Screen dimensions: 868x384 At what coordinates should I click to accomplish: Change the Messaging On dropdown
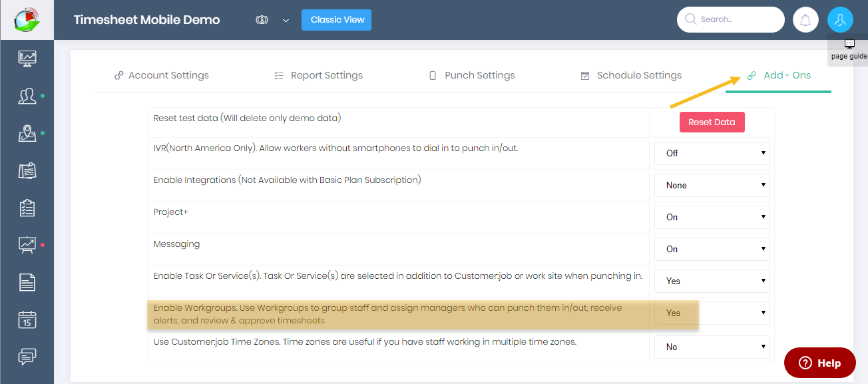coord(712,249)
